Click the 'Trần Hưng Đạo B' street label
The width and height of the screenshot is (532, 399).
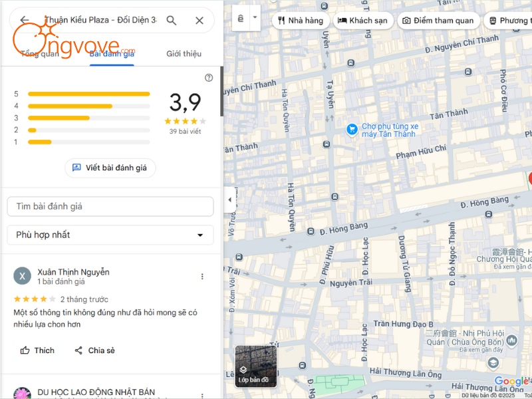(404, 324)
